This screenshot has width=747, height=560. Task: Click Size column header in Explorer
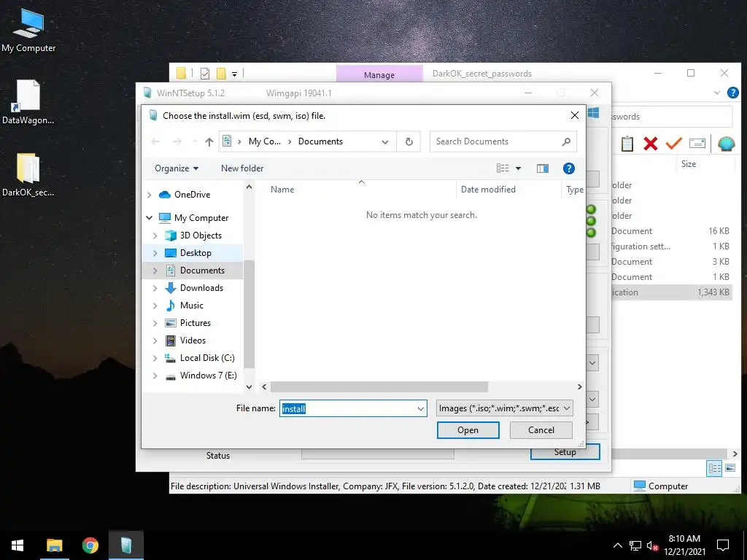[x=689, y=164]
